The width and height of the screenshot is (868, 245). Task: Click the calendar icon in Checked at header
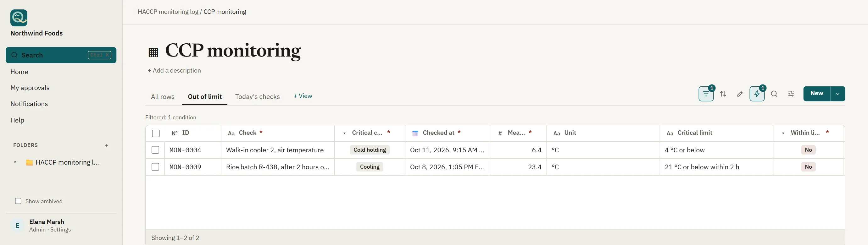(415, 133)
